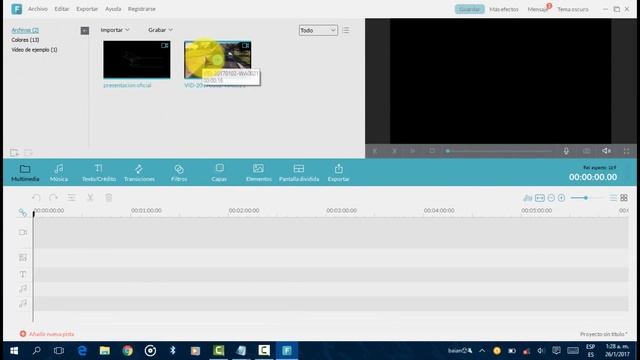Switch to storyboard grid view
This screenshot has height=360, width=640.
tap(624, 198)
